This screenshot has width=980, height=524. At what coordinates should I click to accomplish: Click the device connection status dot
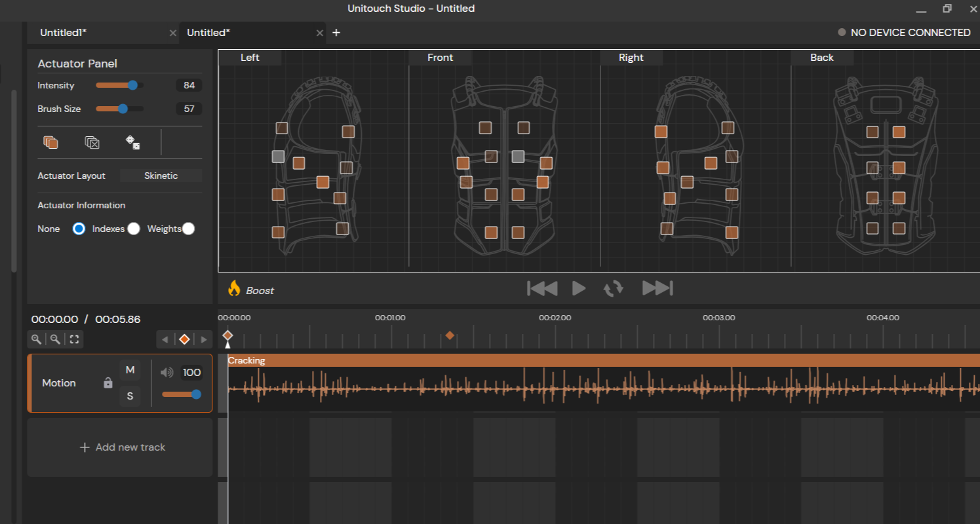pos(842,33)
